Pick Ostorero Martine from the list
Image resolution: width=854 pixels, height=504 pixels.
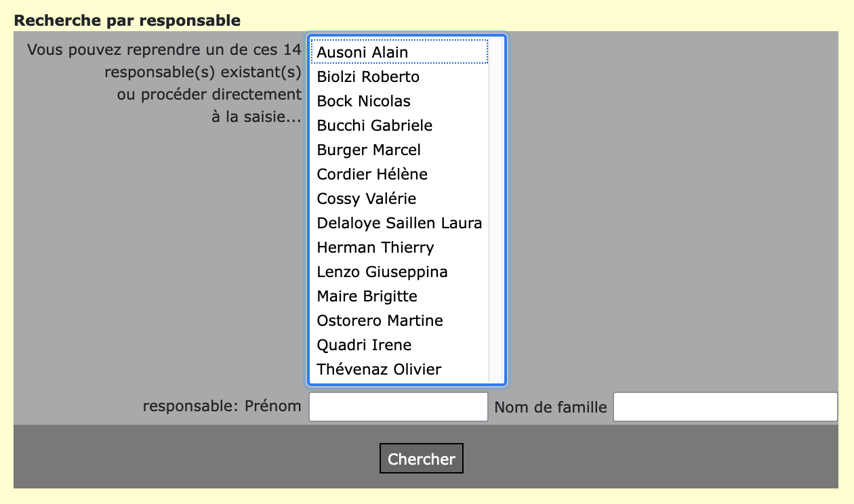(x=380, y=320)
